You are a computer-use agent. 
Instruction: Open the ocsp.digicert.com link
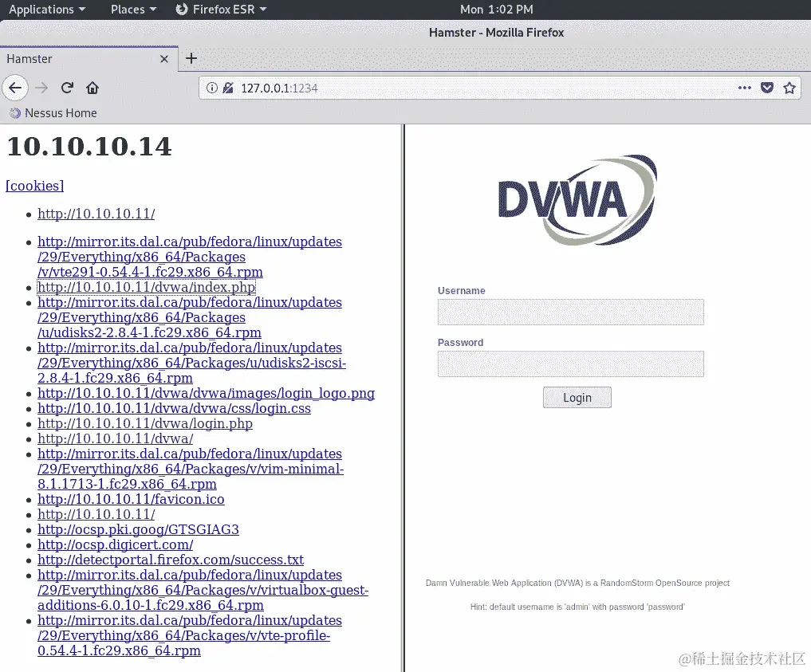coord(116,544)
